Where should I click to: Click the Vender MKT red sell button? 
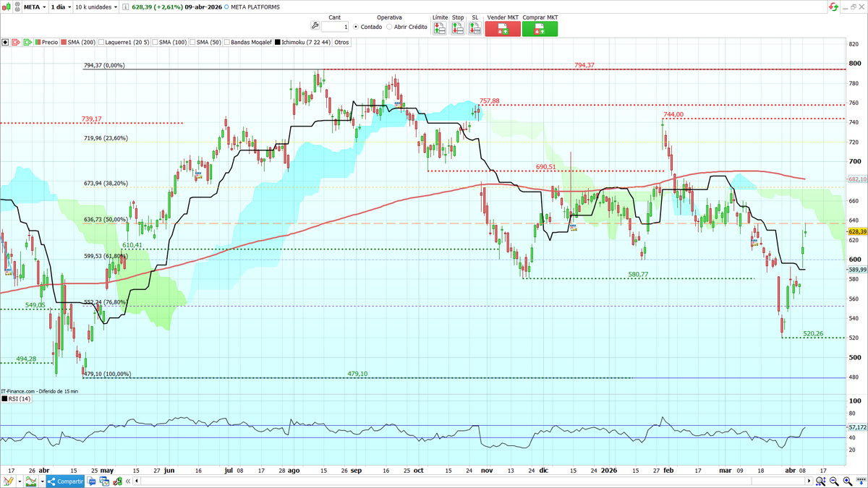pos(503,28)
